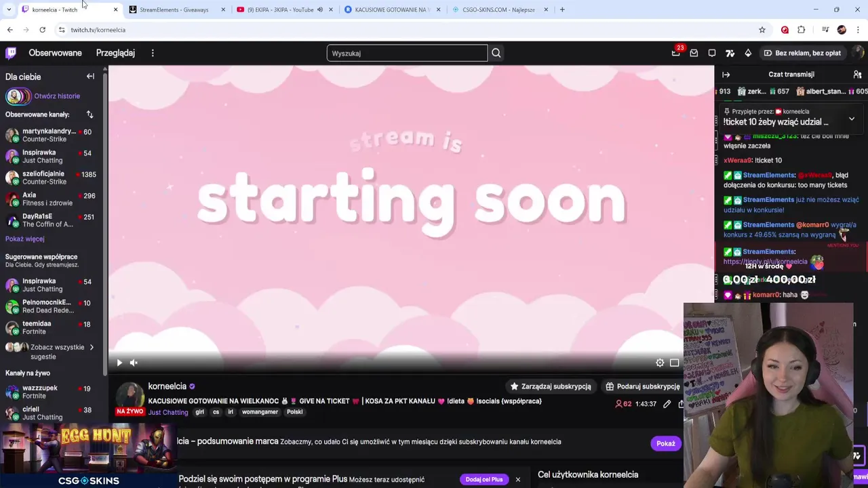This screenshot has height=488, width=868.
Task: Open the video player settings gear
Action: click(x=660, y=363)
